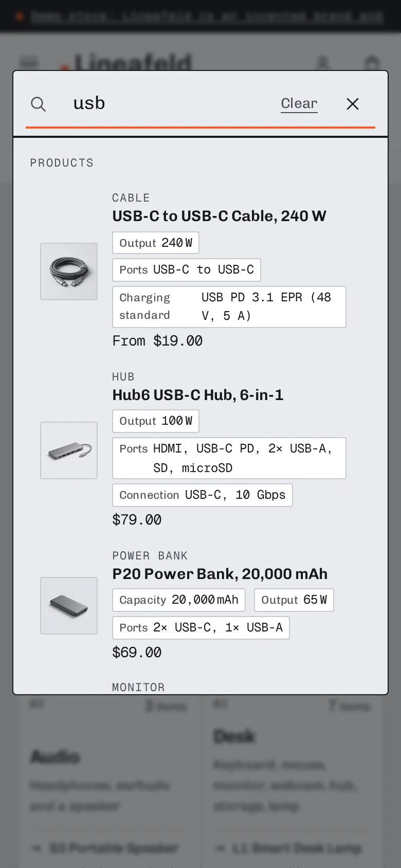Click the Capacity 20,000 mAh tag
This screenshot has height=868, width=401.
tap(179, 600)
